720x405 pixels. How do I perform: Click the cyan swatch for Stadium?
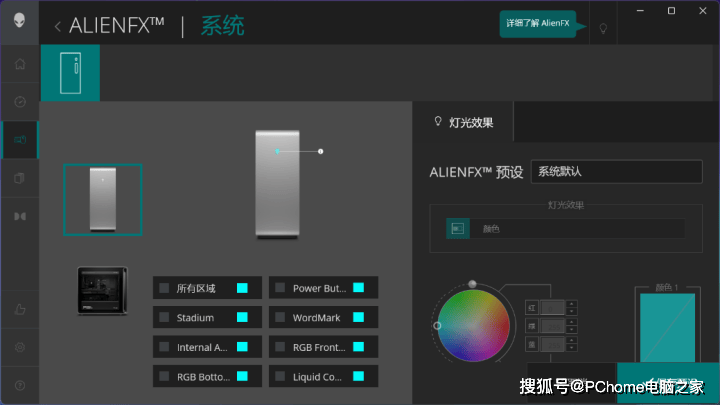pyautogui.click(x=242, y=317)
